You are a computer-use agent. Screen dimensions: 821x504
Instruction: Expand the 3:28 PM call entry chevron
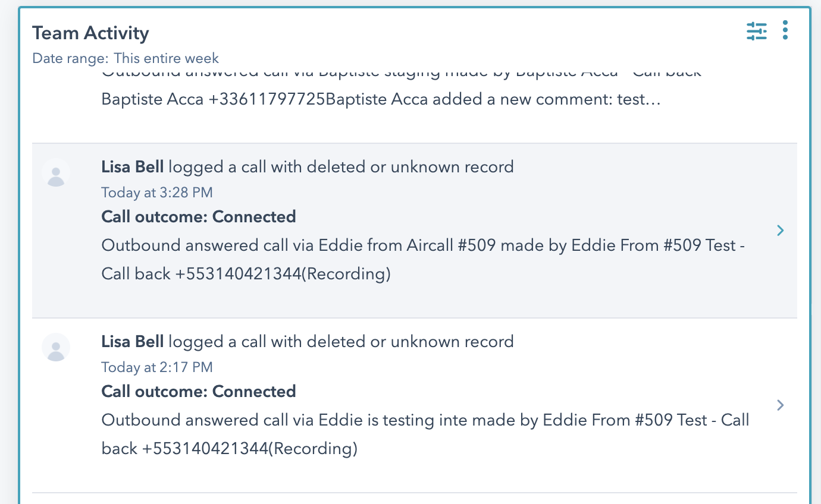(781, 231)
